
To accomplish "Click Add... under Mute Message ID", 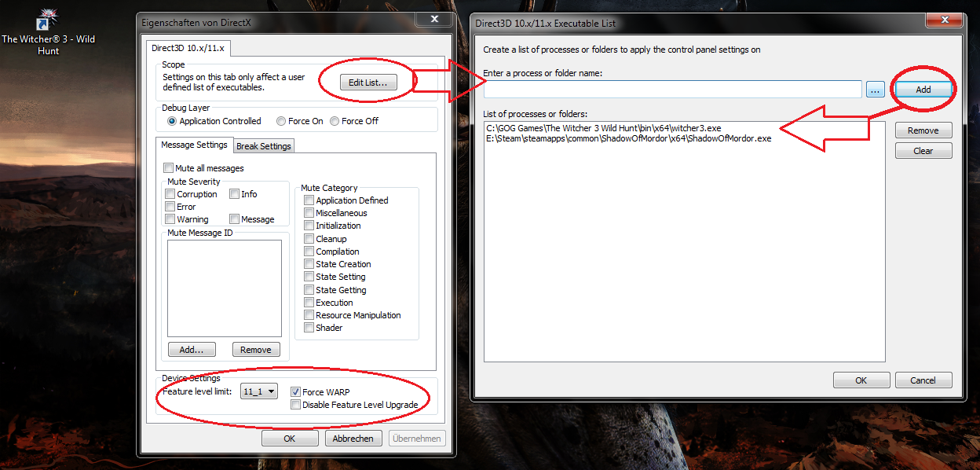I will [192, 350].
